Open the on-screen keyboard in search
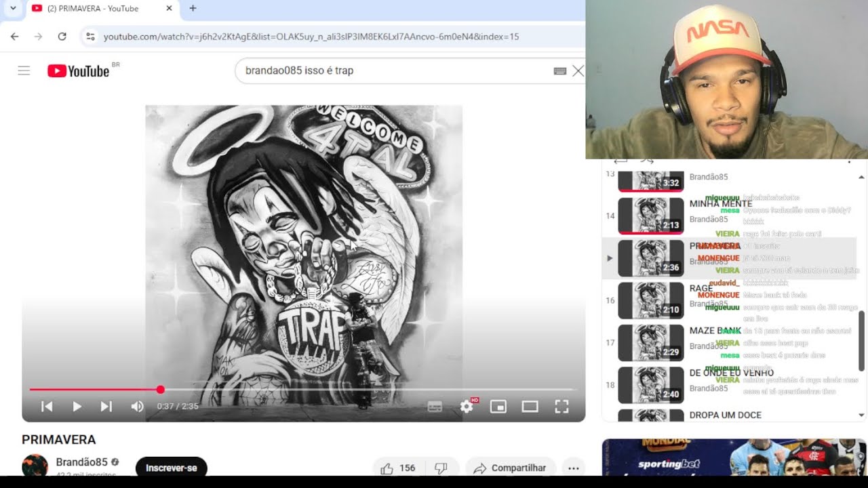The image size is (868, 488). point(560,70)
